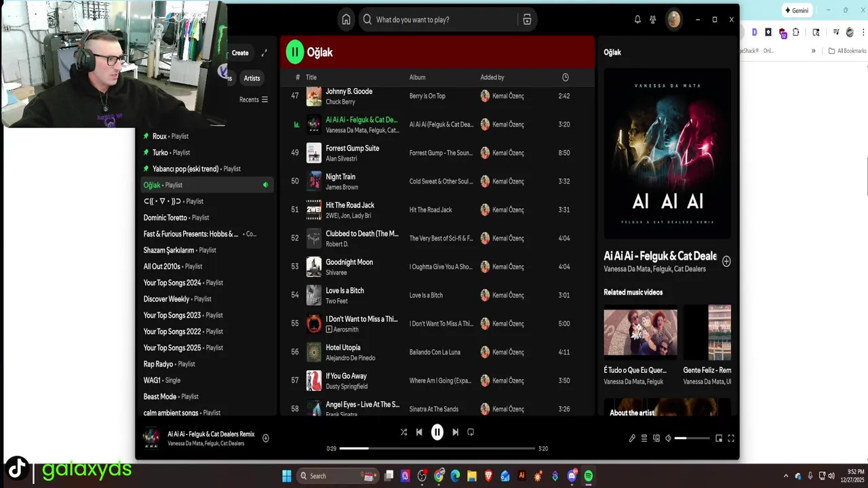Expand hidden bookmarks chevron in Chrome
The image size is (868, 488).
click(x=813, y=51)
